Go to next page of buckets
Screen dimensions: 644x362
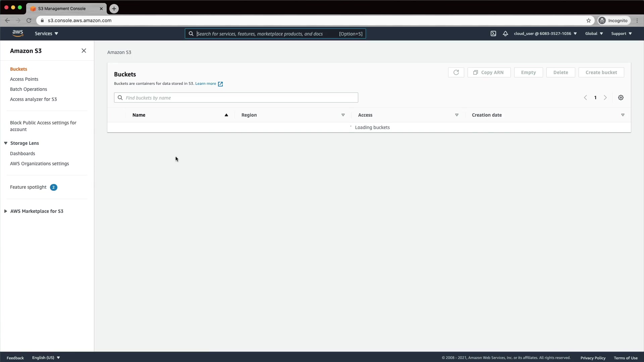(605, 98)
